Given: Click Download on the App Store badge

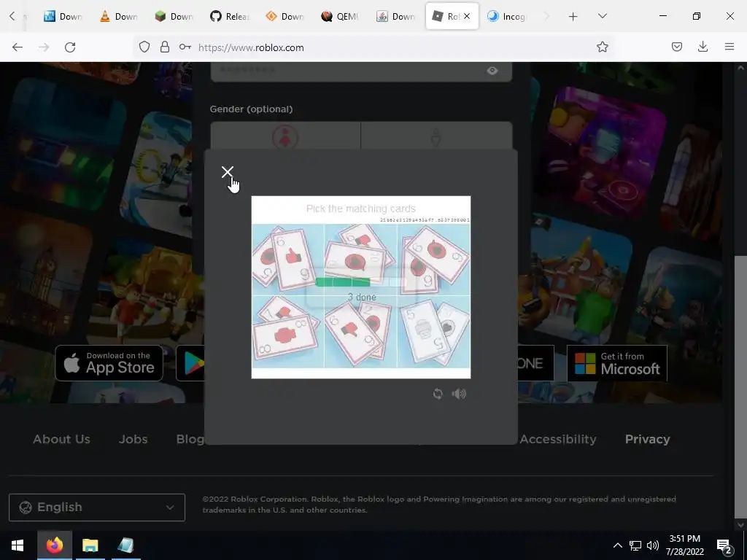Looking at the screenshot, I should [x=109, y=363].
